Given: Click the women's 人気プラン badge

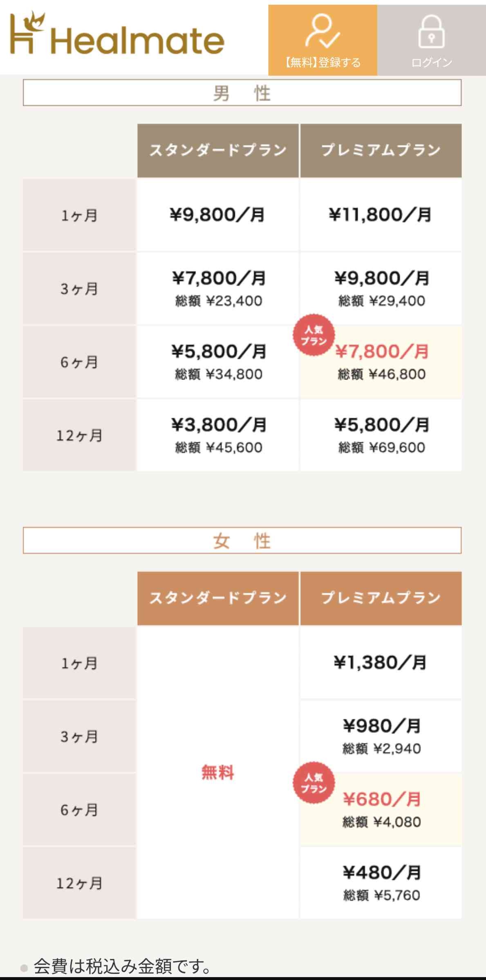Looking at the screenshot, I should tap(314, 783).
